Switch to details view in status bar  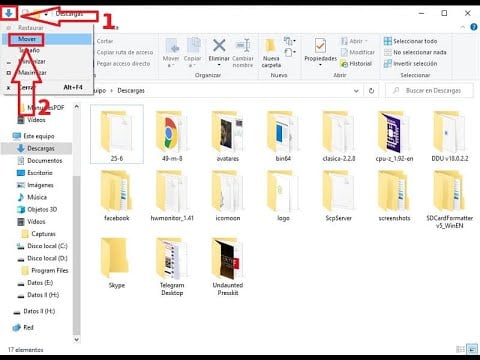coord(460,349)
